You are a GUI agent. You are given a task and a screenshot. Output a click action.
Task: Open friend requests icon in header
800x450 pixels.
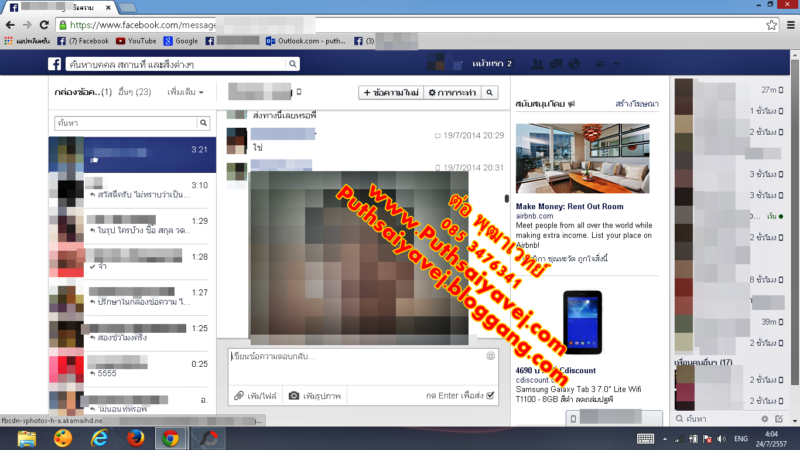[537, 64]
